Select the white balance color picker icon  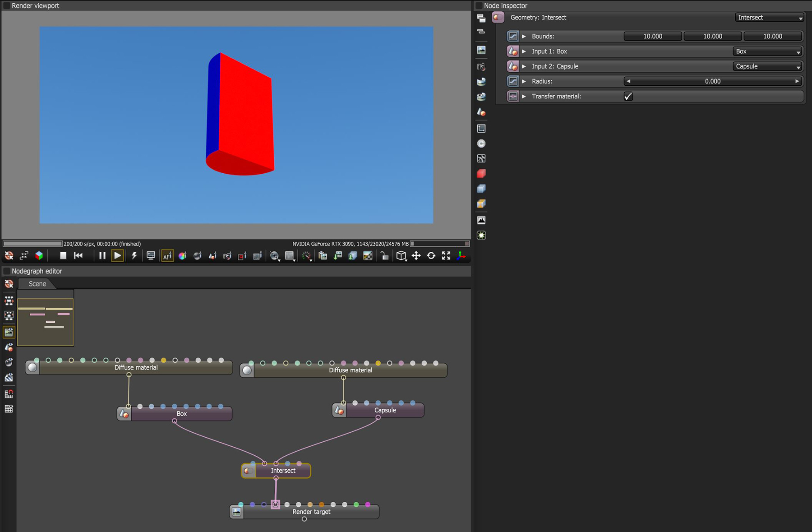[182, 256]
